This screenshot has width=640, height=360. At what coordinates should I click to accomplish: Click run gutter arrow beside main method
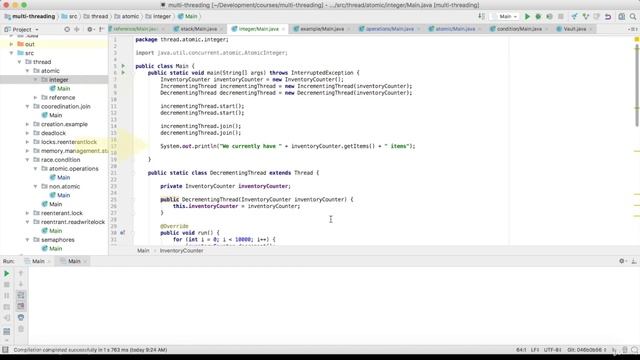[123, 73]
